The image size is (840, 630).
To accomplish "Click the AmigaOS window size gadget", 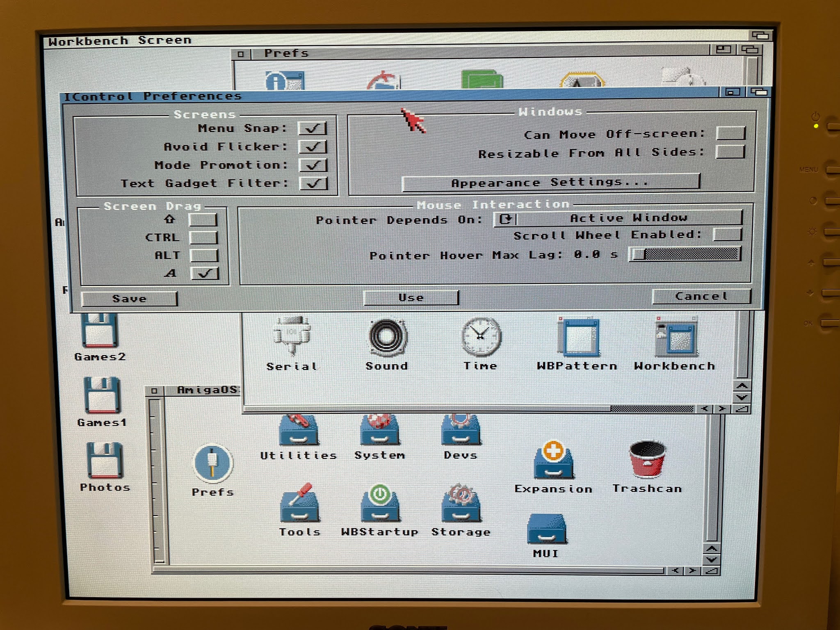I will click(712, 571).
